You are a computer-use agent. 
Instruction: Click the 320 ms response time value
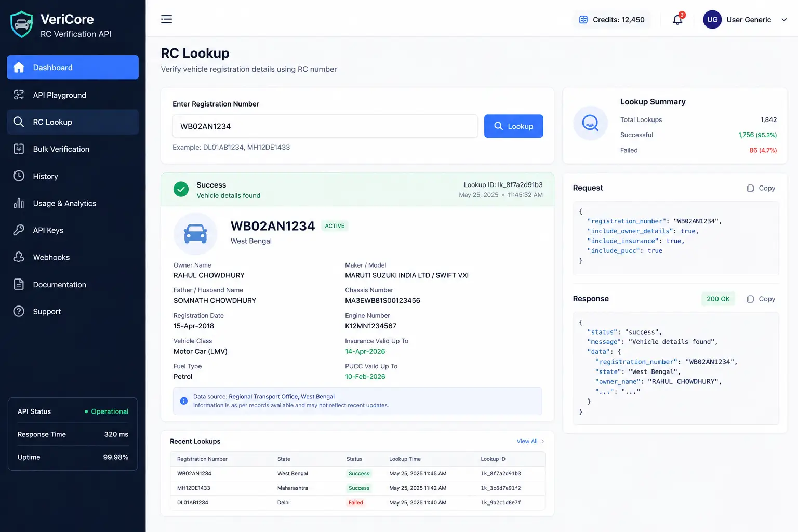pos(116,434)
